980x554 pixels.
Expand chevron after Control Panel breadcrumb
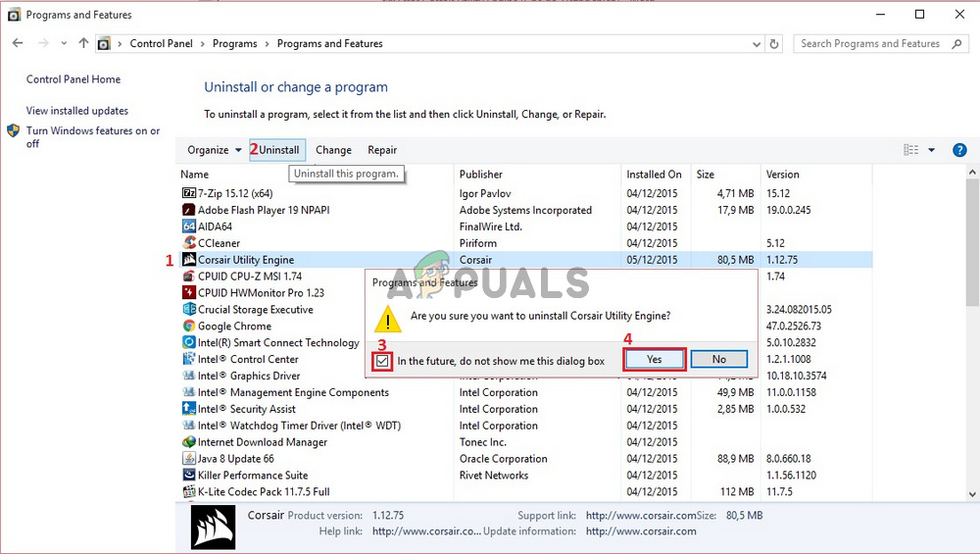pyautogui.click(x=203, y=44)
